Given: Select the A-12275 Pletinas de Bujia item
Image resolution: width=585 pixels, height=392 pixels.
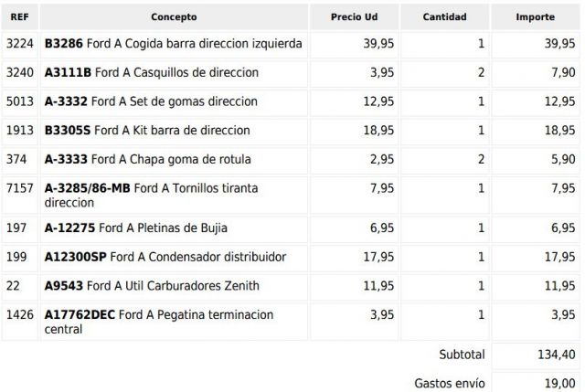Looking at the screenshot, I should [x=136, y=228].
